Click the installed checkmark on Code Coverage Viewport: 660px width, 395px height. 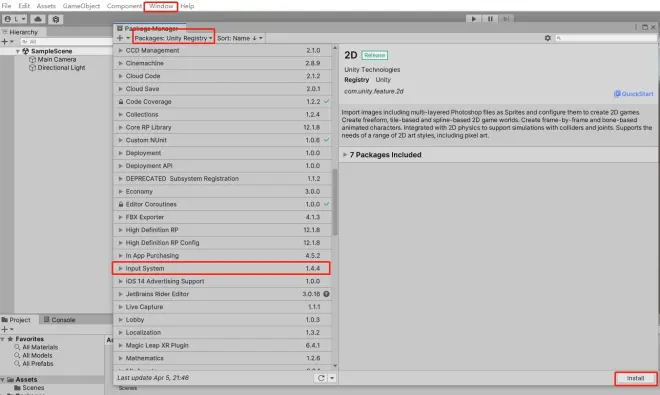pyautogui.click(x=327, y=101)
